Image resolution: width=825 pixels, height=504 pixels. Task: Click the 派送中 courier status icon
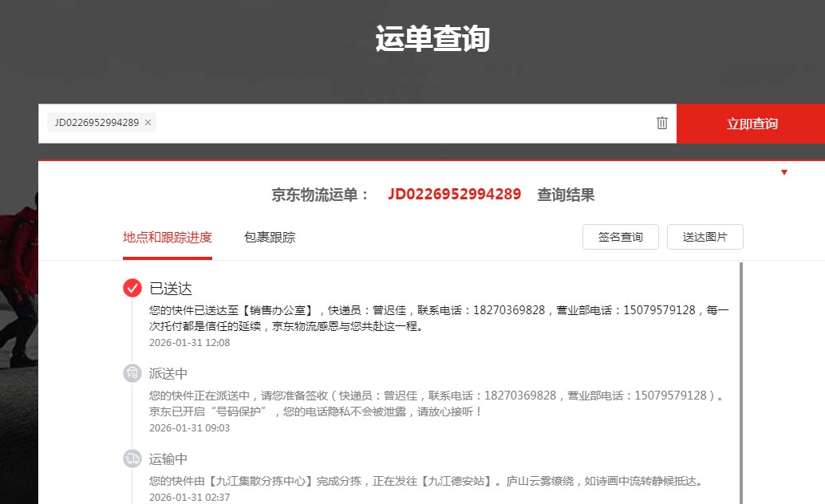click(132, 373)
